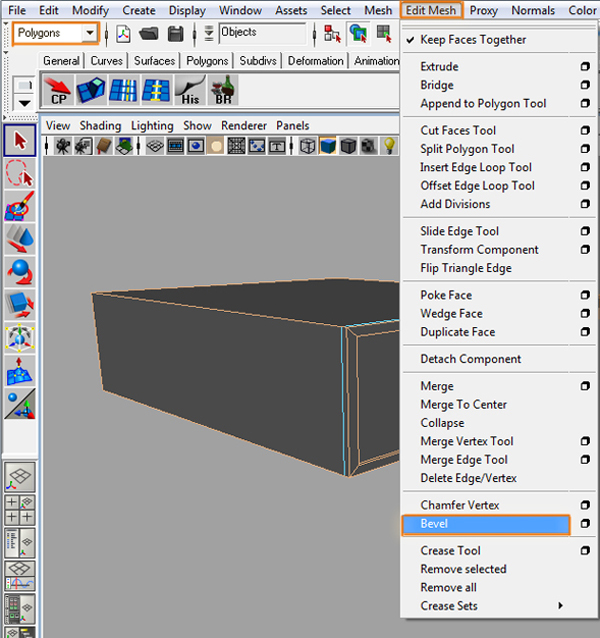Open Bevel options box
This screenshot has width=600, height=638.
coord(585,524)
